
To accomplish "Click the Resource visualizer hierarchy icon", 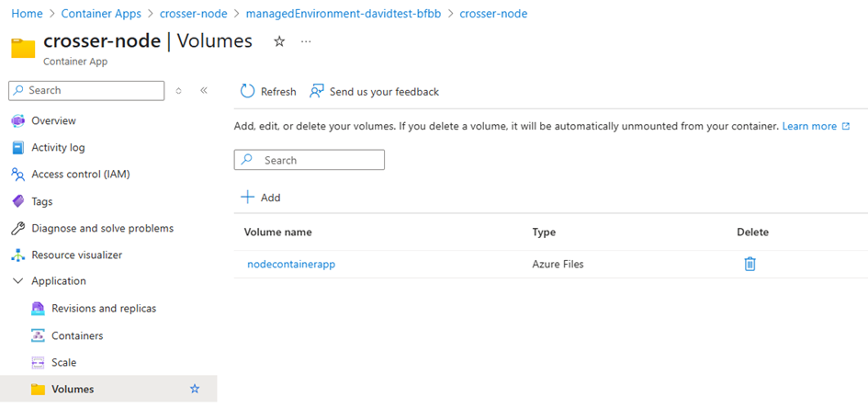I will tap(18, 255).
